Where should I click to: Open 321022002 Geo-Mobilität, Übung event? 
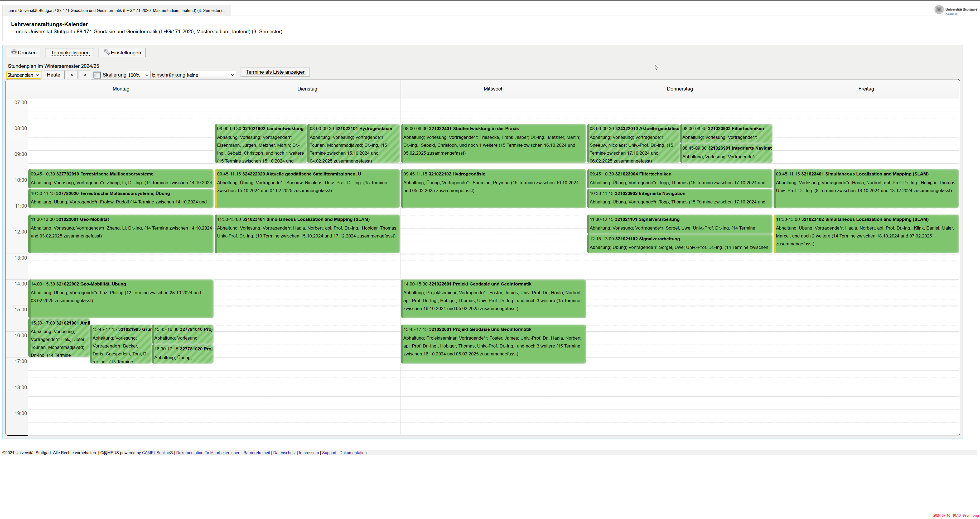pyautogui.click(x=121, y=298)
